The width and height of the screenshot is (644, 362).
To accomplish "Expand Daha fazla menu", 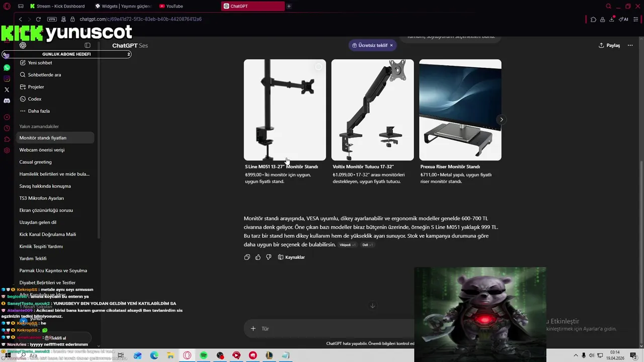I will (55, 111).
